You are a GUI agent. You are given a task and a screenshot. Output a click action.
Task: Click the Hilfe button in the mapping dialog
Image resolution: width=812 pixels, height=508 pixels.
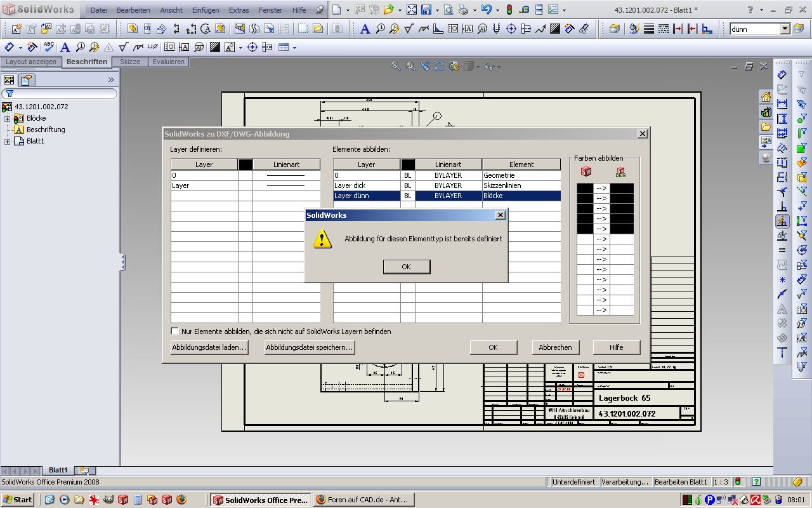click(616, 347)
